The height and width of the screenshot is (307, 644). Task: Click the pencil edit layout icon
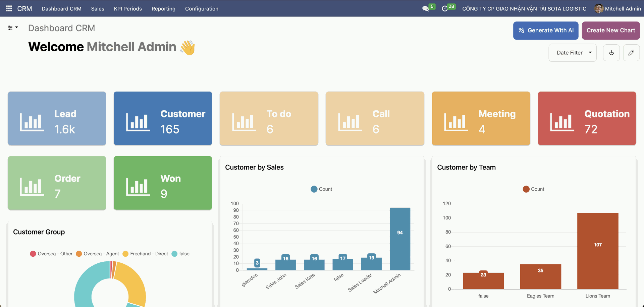coord(631,53)
